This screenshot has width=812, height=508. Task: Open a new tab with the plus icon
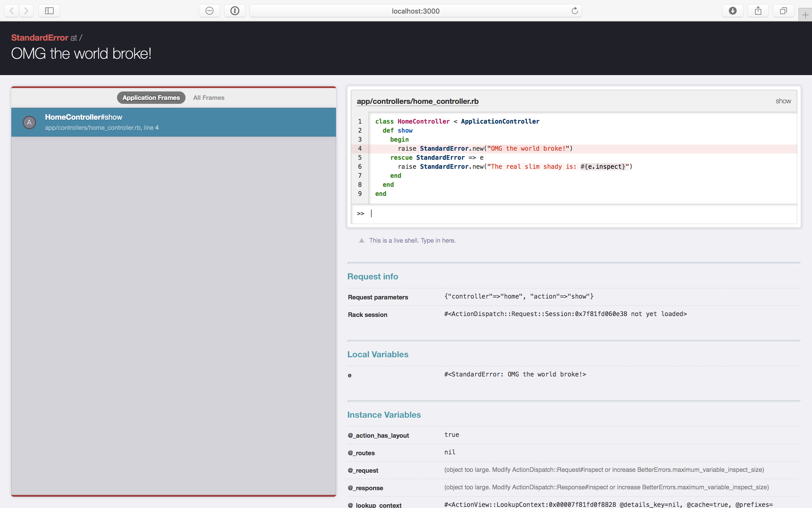(805, 15)
